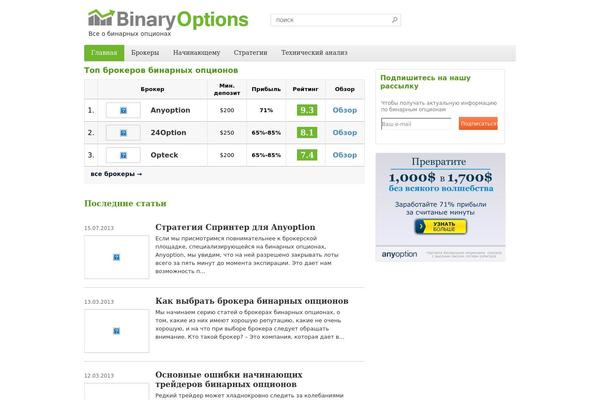Viewport: 600px width, 400px height.
Task: Click the Мин. депозит column header
Action: pos(227,89)
